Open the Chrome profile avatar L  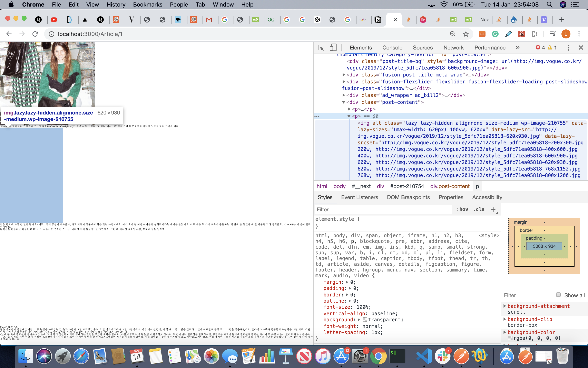point(566,34)
